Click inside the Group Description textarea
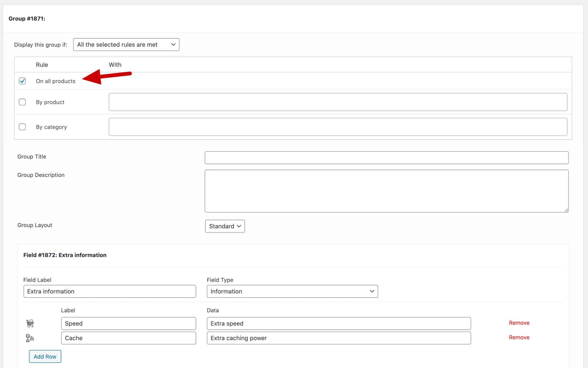The height and width of the screenshot is (368, 588). (386, 191)
